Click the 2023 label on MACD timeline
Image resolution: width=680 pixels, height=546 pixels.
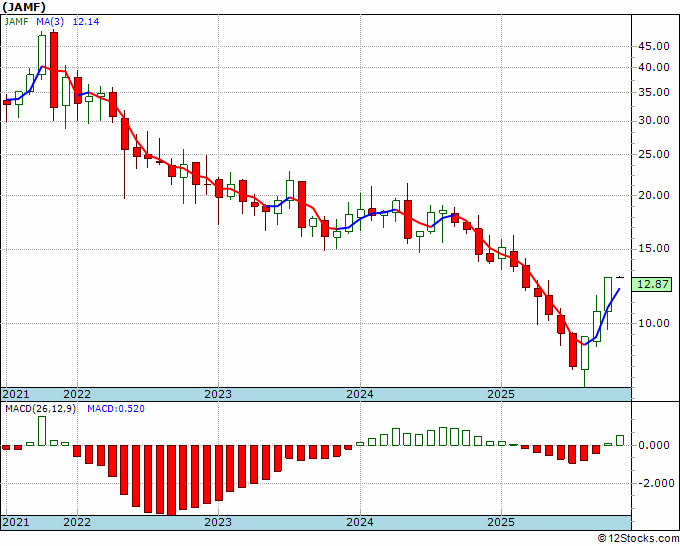(218, 522)
